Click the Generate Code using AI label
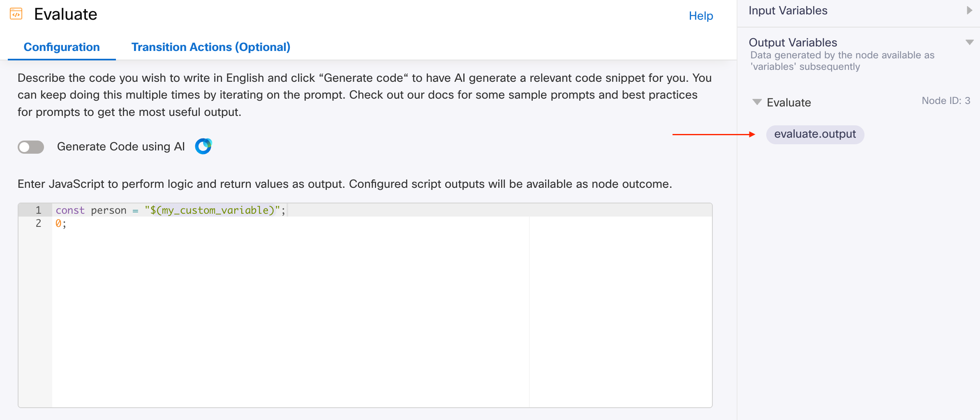980x420 pixels. [121, 147]
